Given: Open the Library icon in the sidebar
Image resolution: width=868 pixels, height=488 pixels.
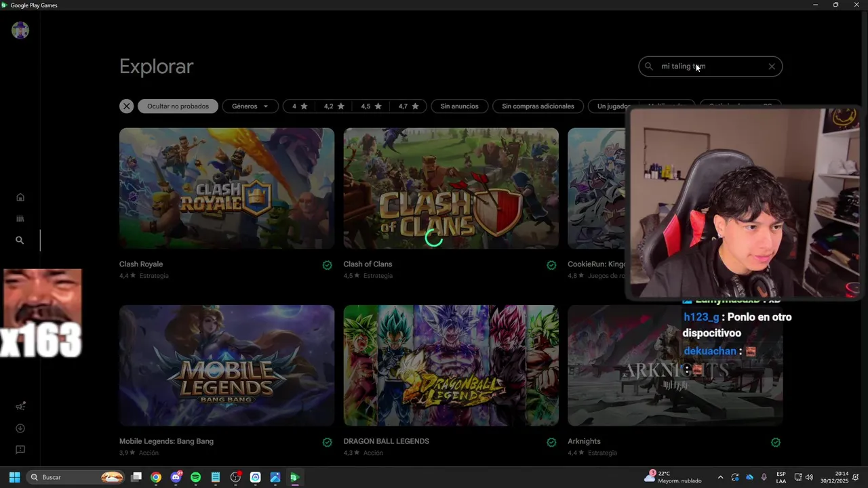Looking at the screenshot, I should [x=20, y=219].
